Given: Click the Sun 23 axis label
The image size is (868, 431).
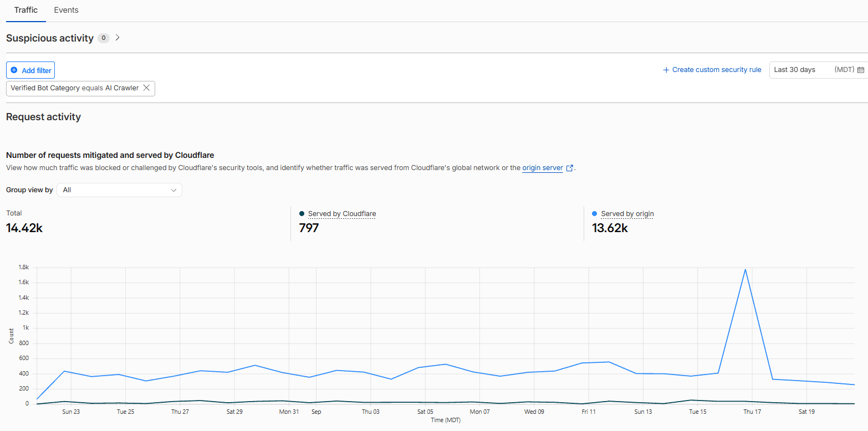Looking at the screenshot, I should tap(71, 412).
